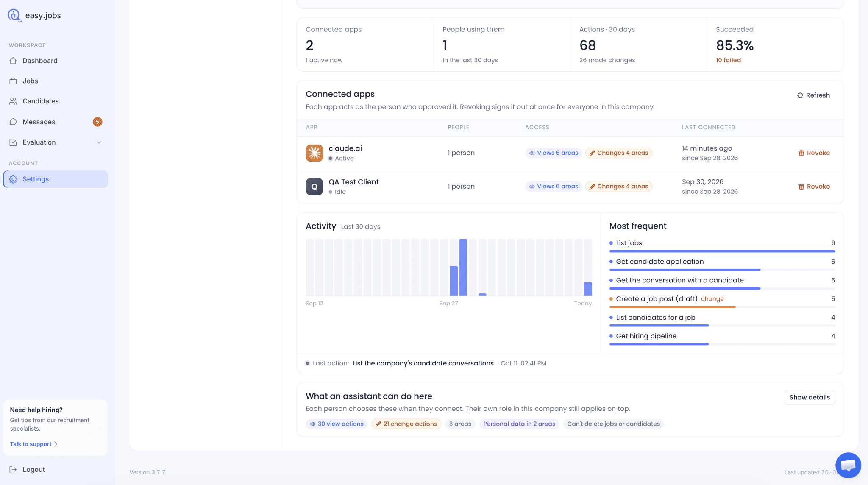Image resolution: width=868 pixels, height=485 pixels.
Task: Click the 21 change actions chip
Action: 406,424
